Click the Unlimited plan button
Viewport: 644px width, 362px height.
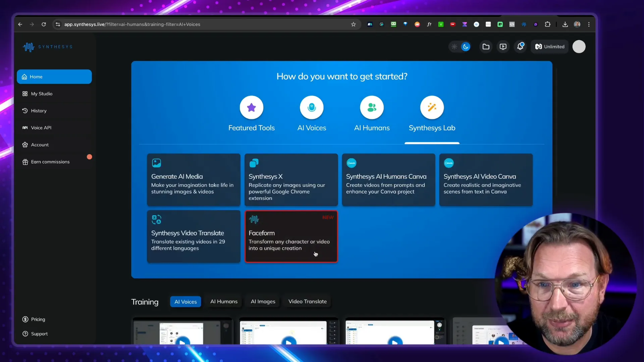550,47
